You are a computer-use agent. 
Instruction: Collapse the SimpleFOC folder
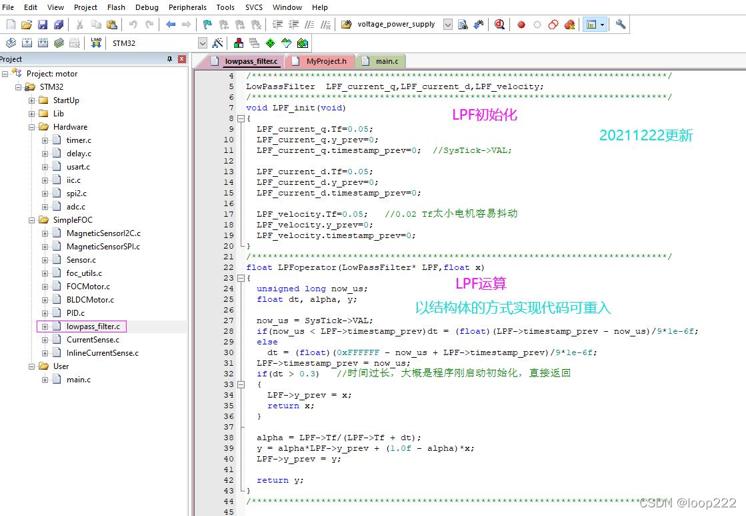(31, 220)
